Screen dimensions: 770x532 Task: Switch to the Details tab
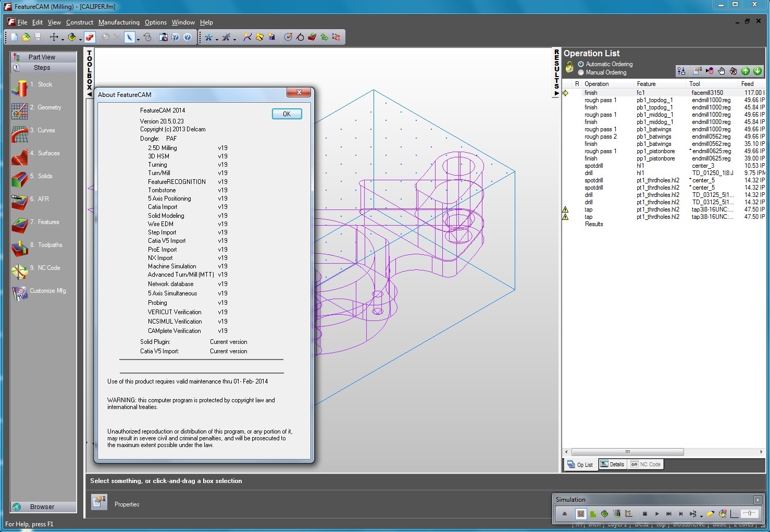click(612, 464)
